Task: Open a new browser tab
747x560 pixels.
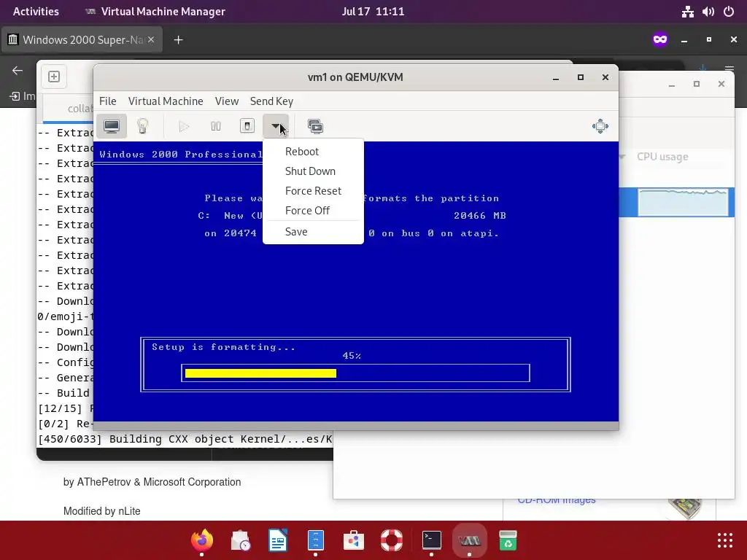Action: click(178, 40)
